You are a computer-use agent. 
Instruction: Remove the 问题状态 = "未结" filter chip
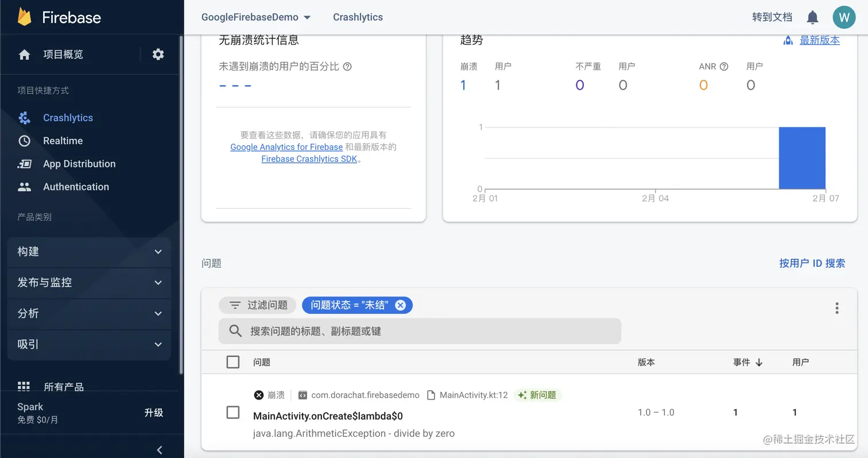click(400, 305)
